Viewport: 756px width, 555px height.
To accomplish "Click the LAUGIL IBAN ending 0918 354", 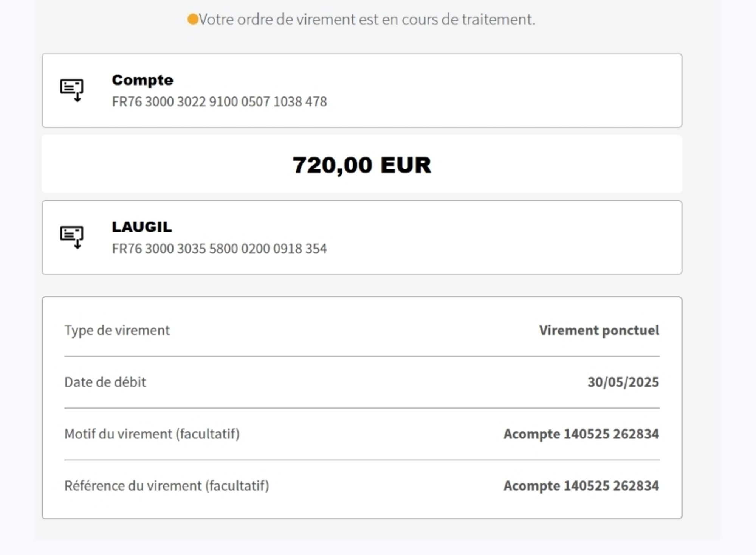I will pos(219,249).
